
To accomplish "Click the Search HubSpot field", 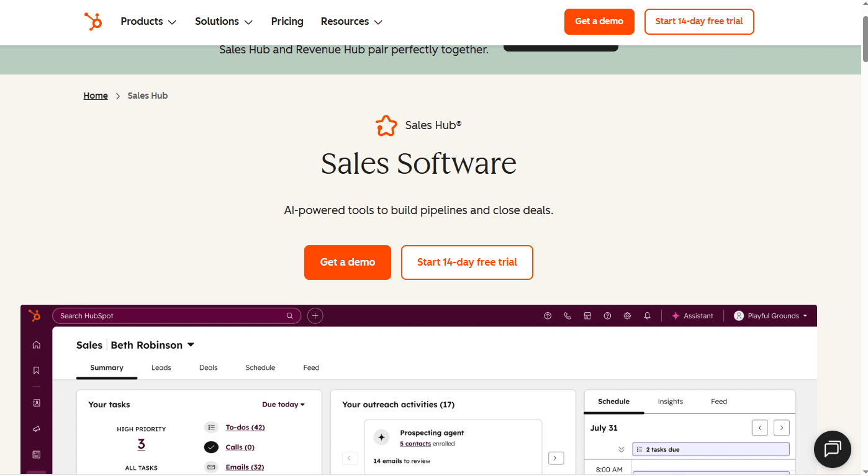I will pos(177,316).
